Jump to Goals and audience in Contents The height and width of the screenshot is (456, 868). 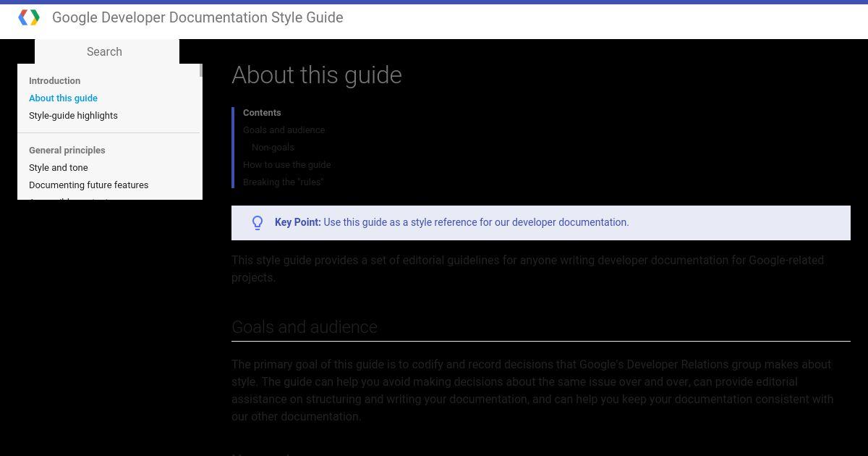click(284, 130)
